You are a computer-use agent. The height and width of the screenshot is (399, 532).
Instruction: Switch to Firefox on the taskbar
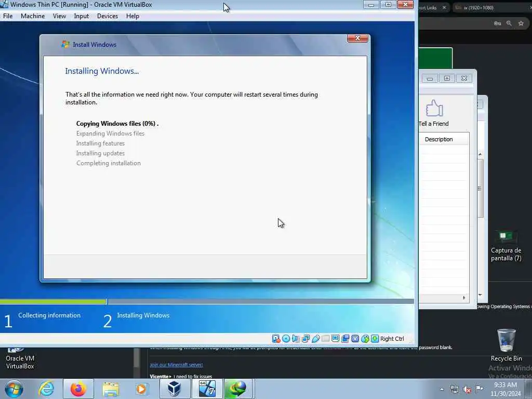coord(78,389)
